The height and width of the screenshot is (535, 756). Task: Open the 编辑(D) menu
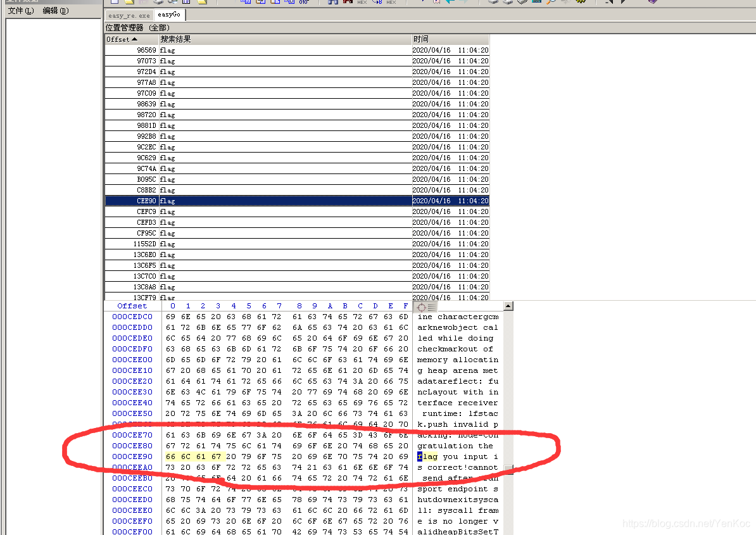point(56,11)
